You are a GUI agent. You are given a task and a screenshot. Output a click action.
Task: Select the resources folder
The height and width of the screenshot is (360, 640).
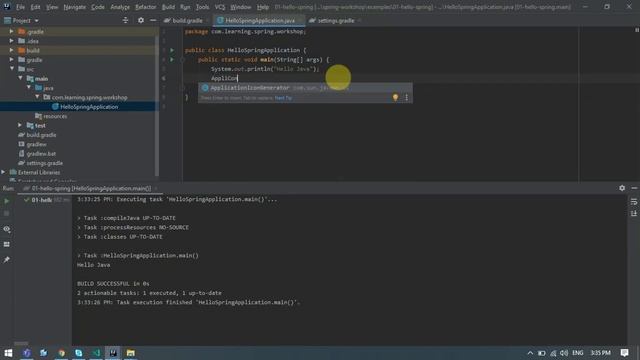[x=51, y=116]
